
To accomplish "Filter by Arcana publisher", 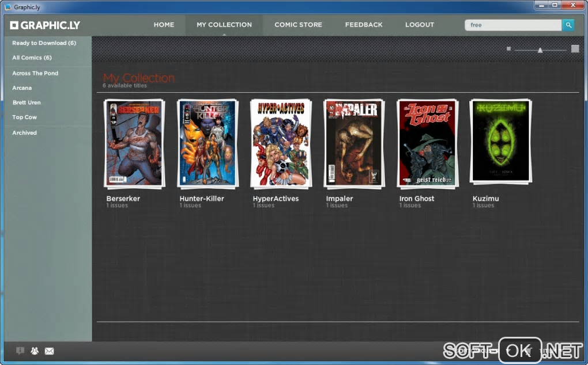I will [22, 88].
